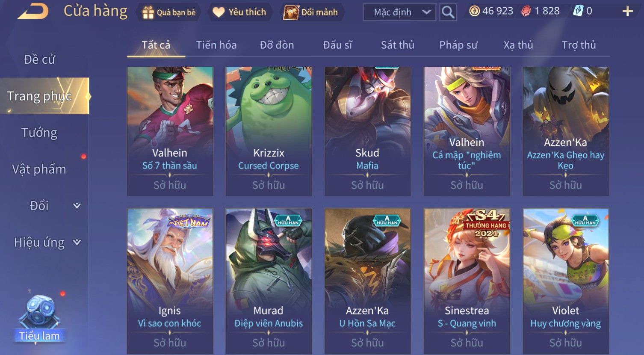This screenshot has width=644, height=355.
Task: Click the blue voucher currency icon
Action: (x=578, y=11)
